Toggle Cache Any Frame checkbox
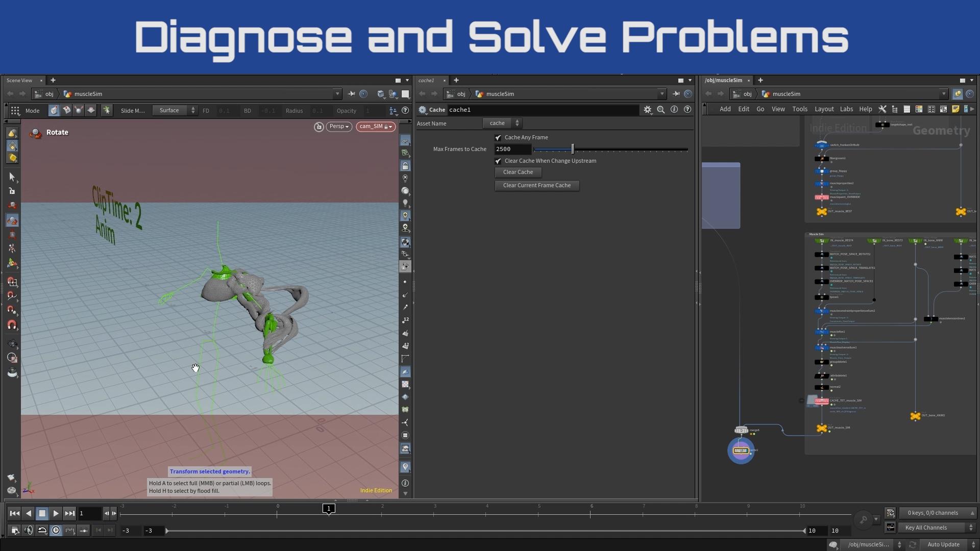 pos(498,138)
